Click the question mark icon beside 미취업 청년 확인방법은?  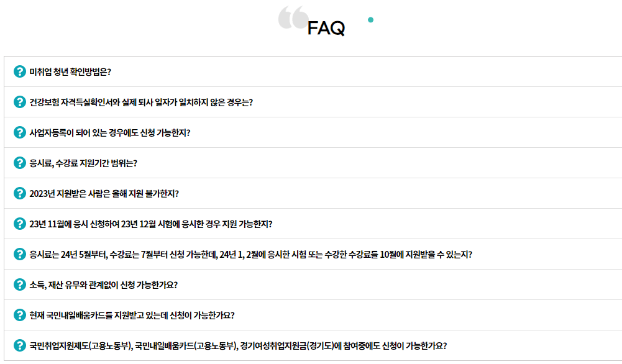[20, 71]
